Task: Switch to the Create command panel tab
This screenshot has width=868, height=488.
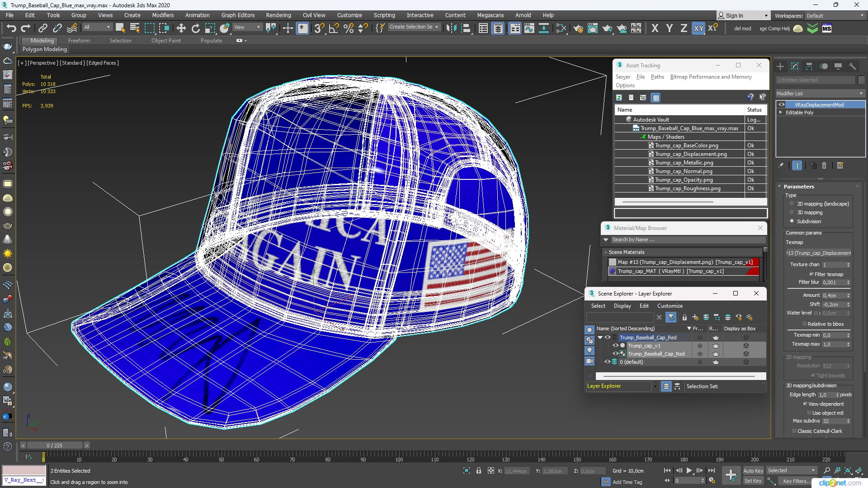Action: 780,66
